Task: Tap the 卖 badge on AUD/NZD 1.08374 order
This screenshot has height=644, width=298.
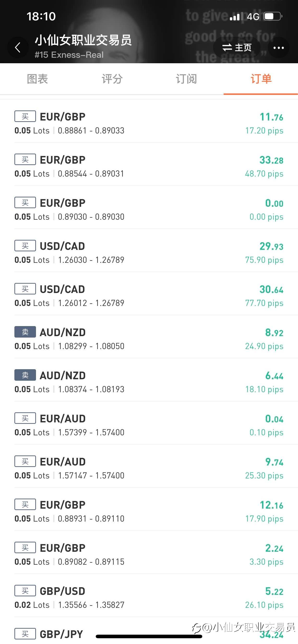Action: click(x=25, y=375)
